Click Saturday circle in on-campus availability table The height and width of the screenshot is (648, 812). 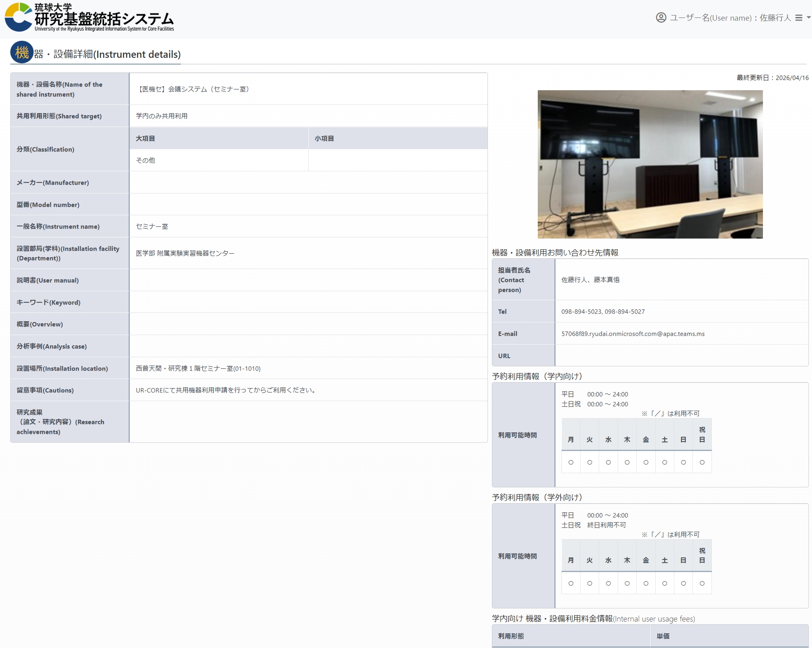click(664, 462)
